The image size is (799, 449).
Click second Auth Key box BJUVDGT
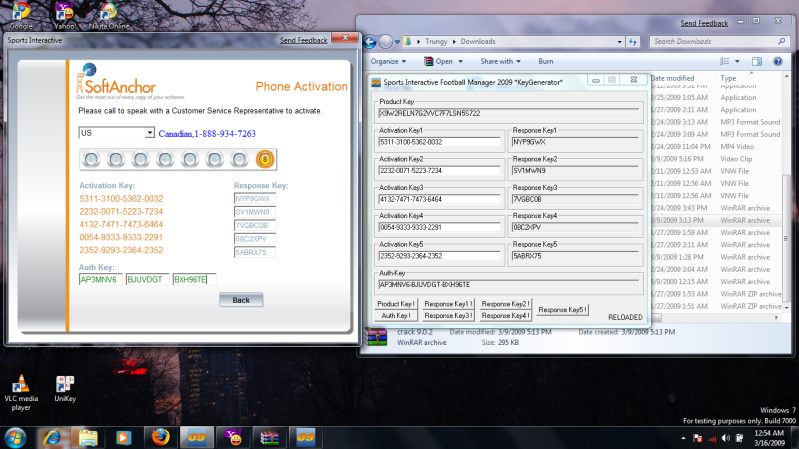click(x=147, y=279)
